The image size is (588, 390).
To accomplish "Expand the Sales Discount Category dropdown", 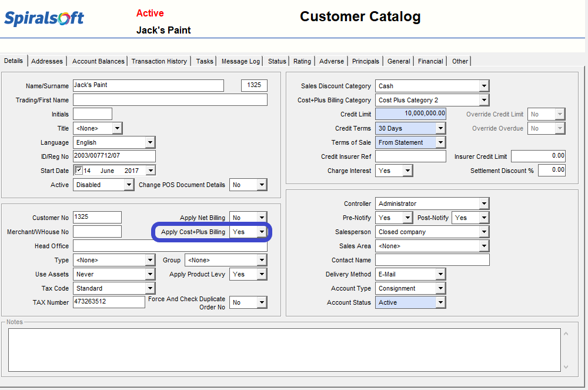I will (x=484, y=86).
